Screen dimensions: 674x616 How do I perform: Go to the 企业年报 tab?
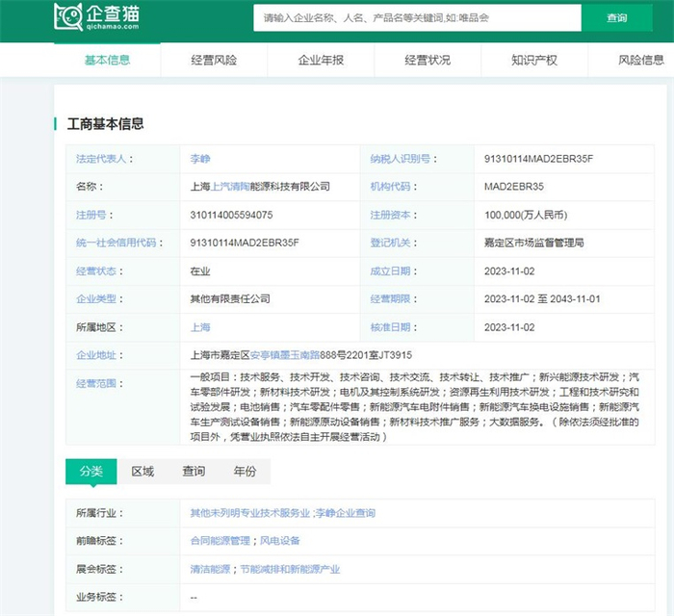(x=321, y=60)
